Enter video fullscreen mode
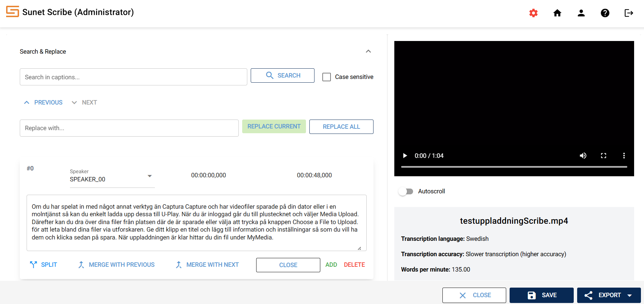 pos(603,156)
